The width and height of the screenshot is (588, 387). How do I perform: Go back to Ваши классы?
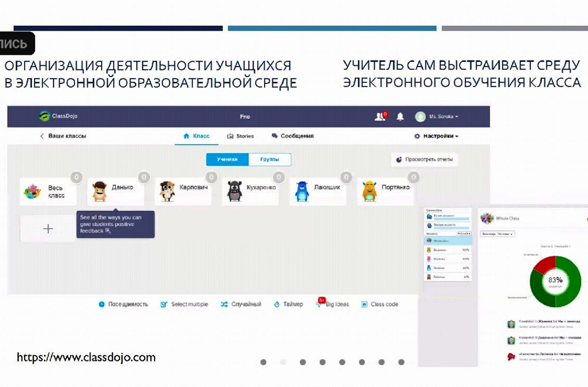pos(63,136)
